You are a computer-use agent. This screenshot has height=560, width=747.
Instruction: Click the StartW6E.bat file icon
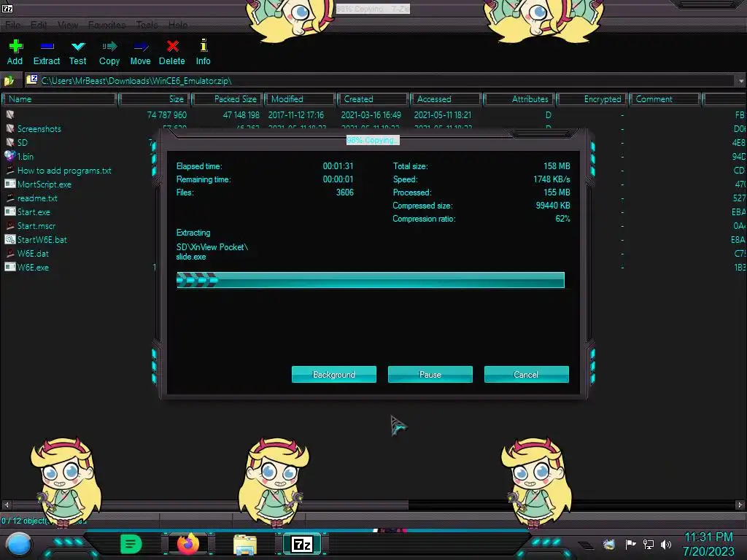(x=10, y=239)
